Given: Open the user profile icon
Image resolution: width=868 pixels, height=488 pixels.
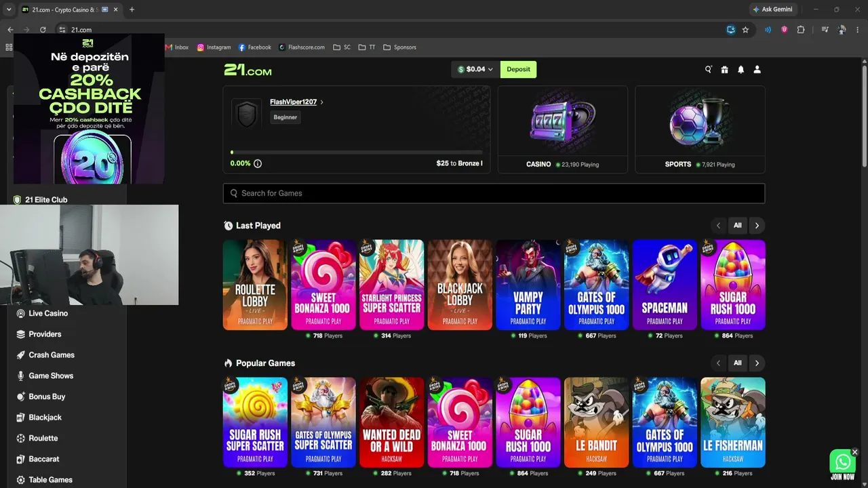Looking at the screenshot, I should coord(757,69).
